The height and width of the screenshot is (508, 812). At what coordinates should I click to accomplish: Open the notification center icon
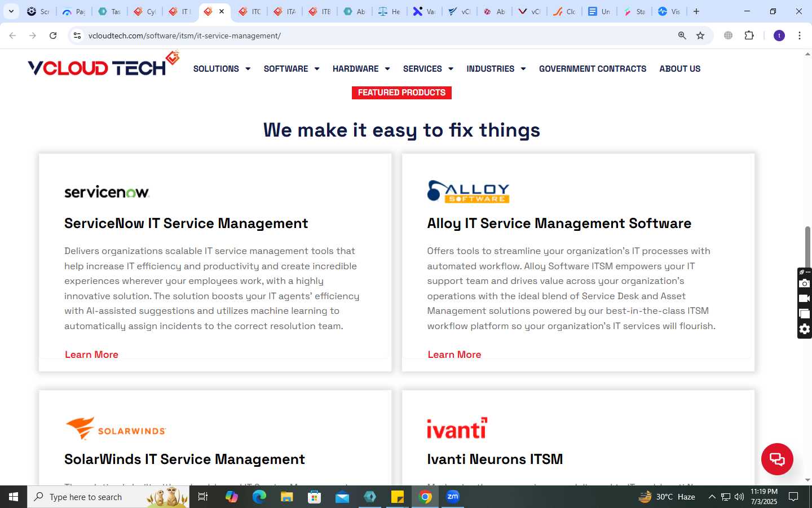click(x=793, y=497)
